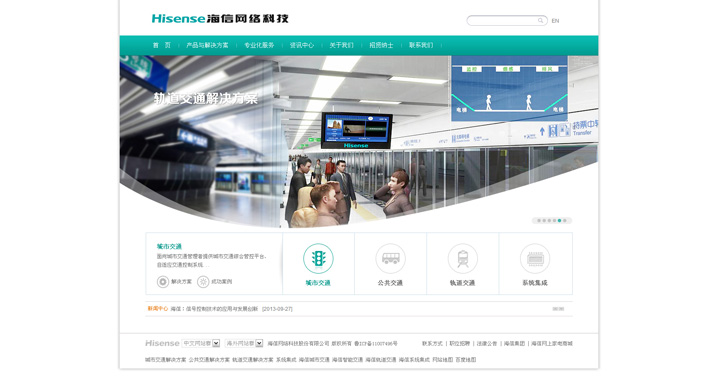
Task: Switch the site language to EN
Action: pos(555,21)
